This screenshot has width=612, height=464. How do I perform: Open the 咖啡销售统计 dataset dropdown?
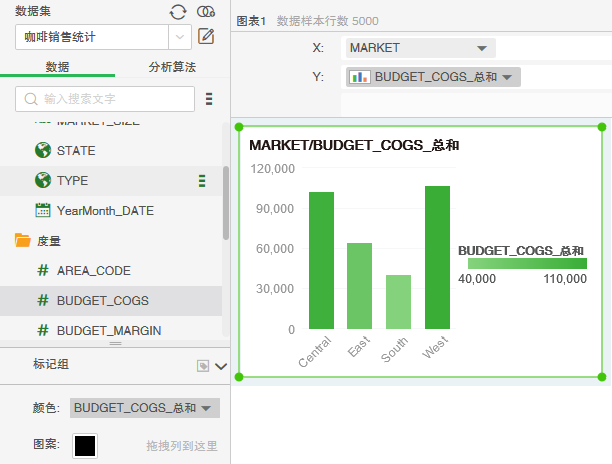pos(179,37)
